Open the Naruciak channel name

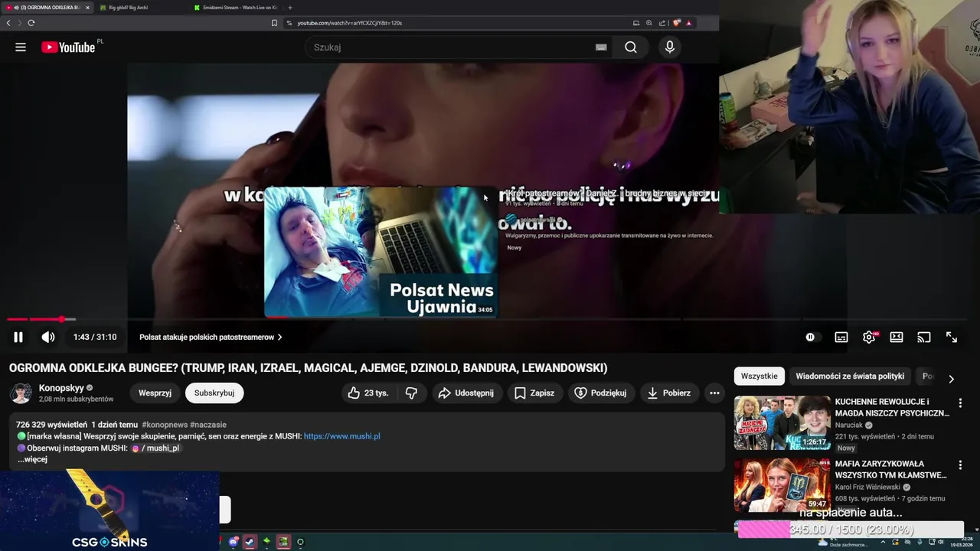tap(848, 425)
